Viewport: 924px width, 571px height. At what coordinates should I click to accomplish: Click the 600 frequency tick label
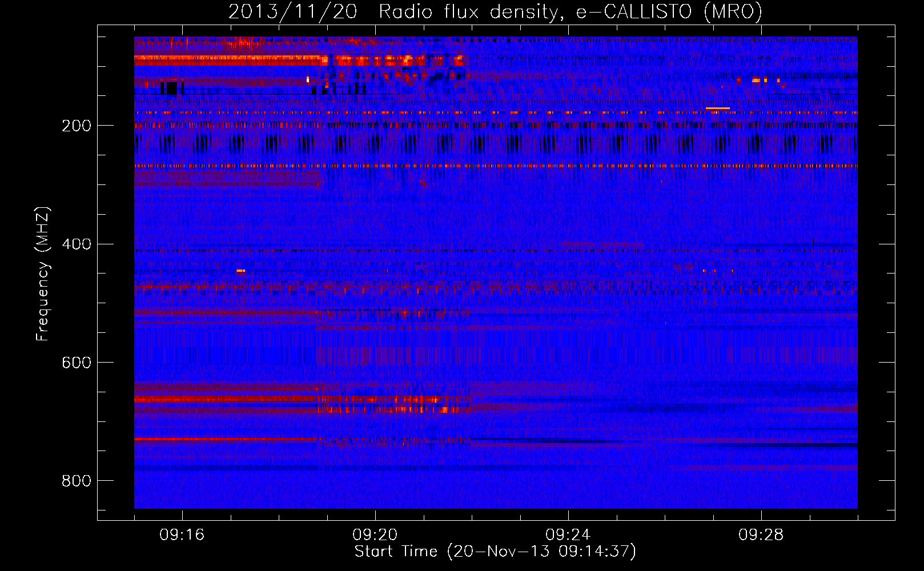(77, 363)
